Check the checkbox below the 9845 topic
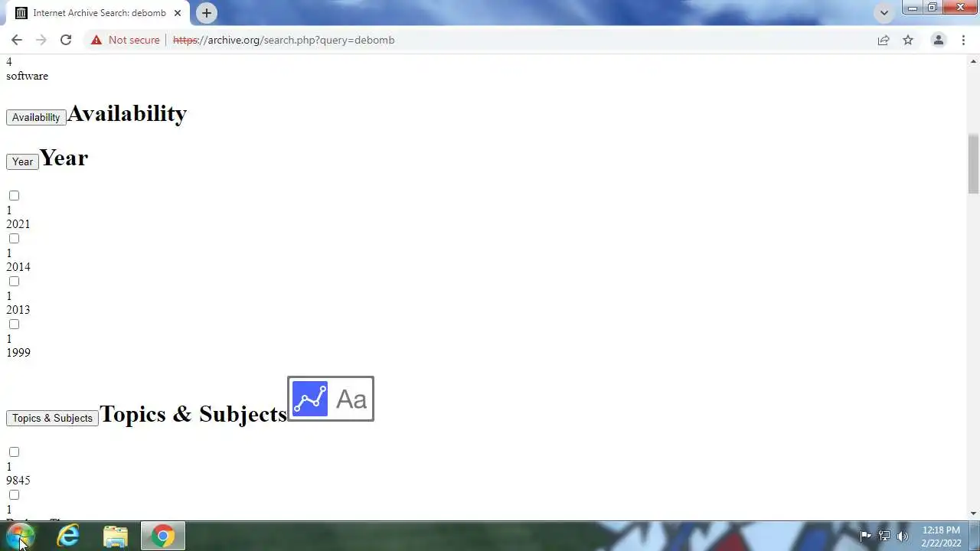 14,495
